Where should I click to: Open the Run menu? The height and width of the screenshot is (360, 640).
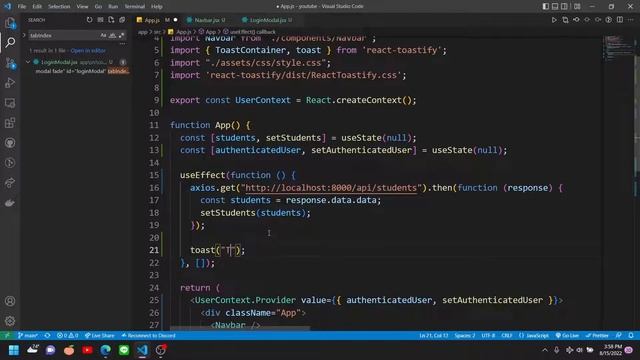113,7
